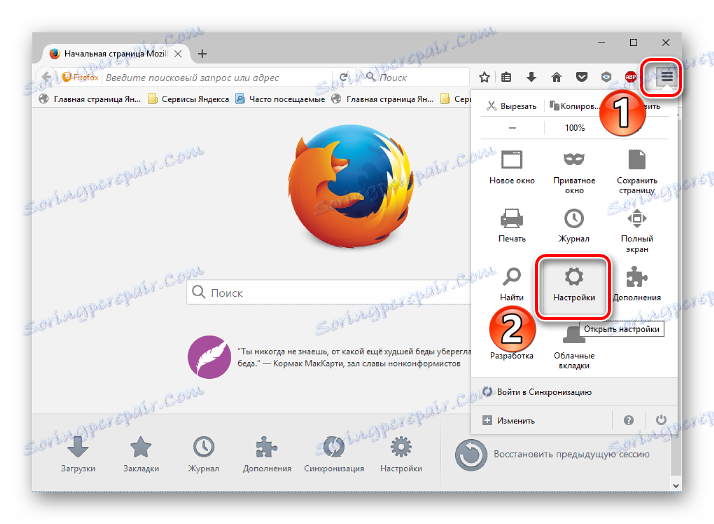Open History (Журнал) in menu panel
The height and width of the screenshot is (524, 714).
574,225
